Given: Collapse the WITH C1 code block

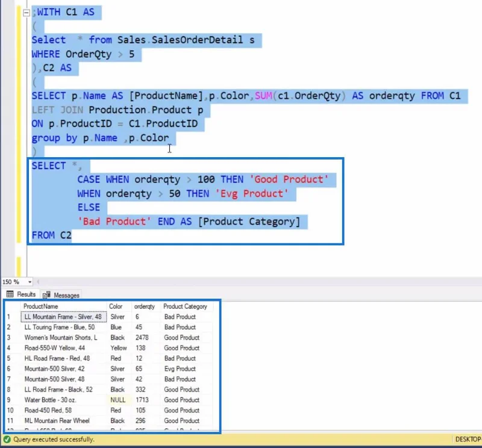Looking at the screenshot, I should click(x=27, y=13).
